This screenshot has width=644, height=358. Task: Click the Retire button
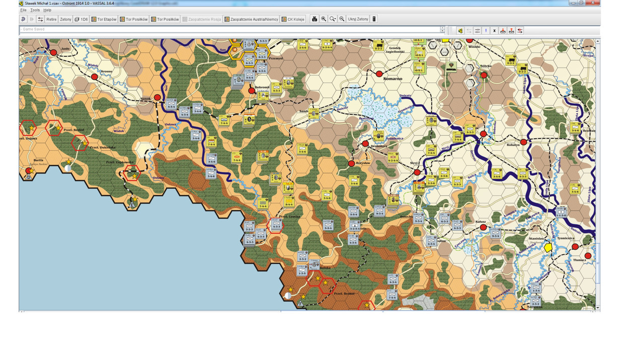pyautogui.click(x=51, y=19)
